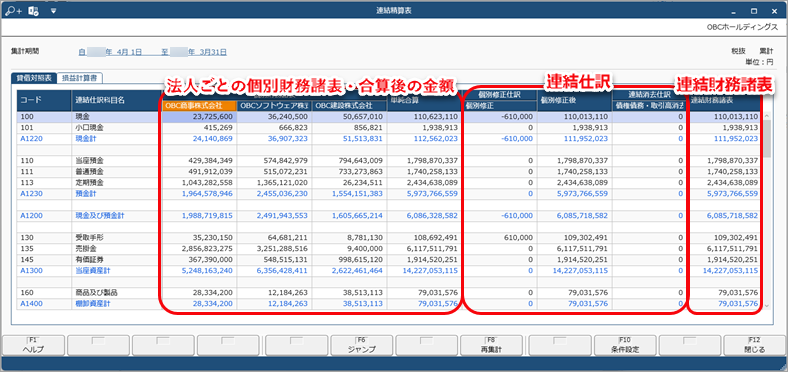Open F10 条件設定 button
The height and width of the screenshot is (372, 788).
tap(624, 345)
